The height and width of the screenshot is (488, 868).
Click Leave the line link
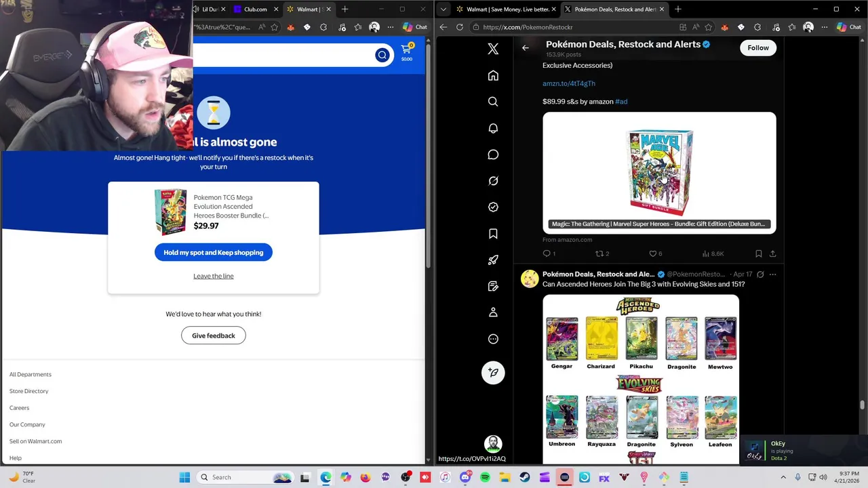(x=214, y=276)
